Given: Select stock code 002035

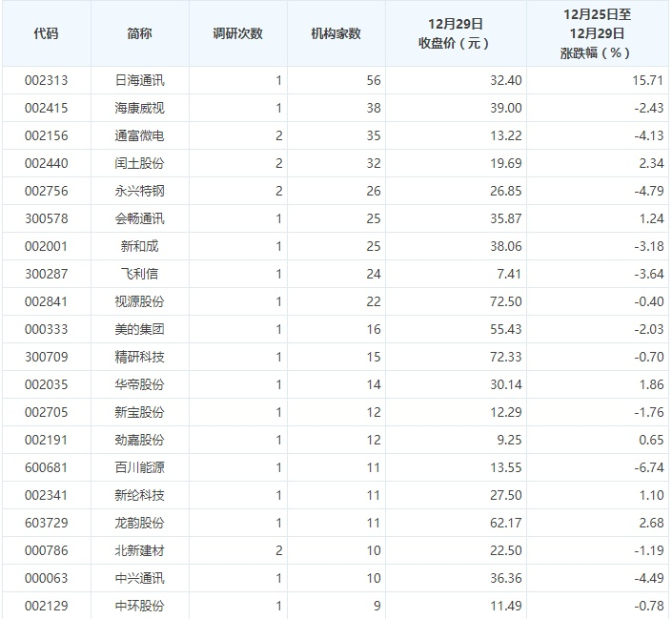Looking at the screenshot, I should tap(47, 384).
